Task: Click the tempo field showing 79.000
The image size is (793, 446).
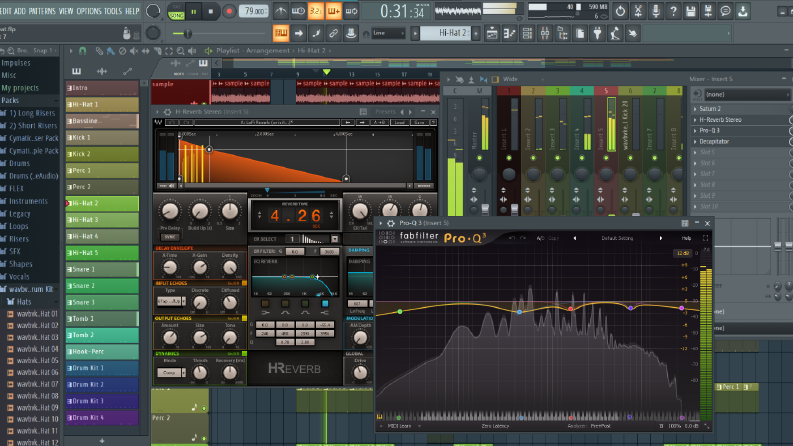Action: (x=253, y=11)
